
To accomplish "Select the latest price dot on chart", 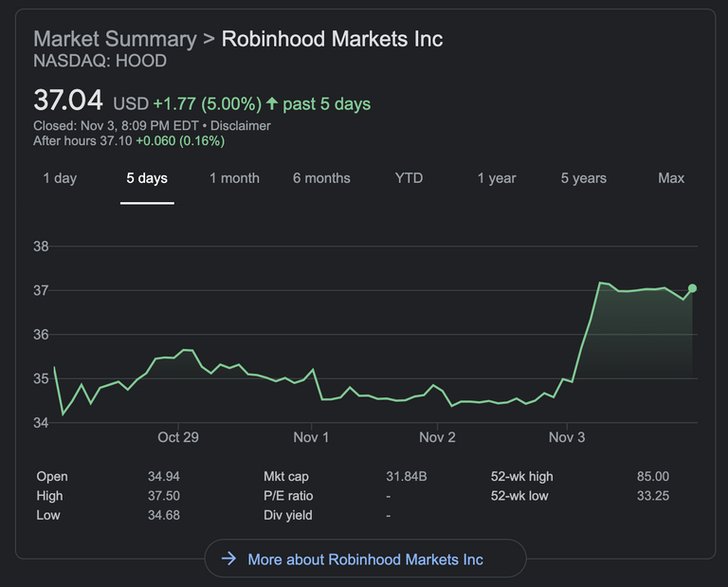I will tap(692, 288).
